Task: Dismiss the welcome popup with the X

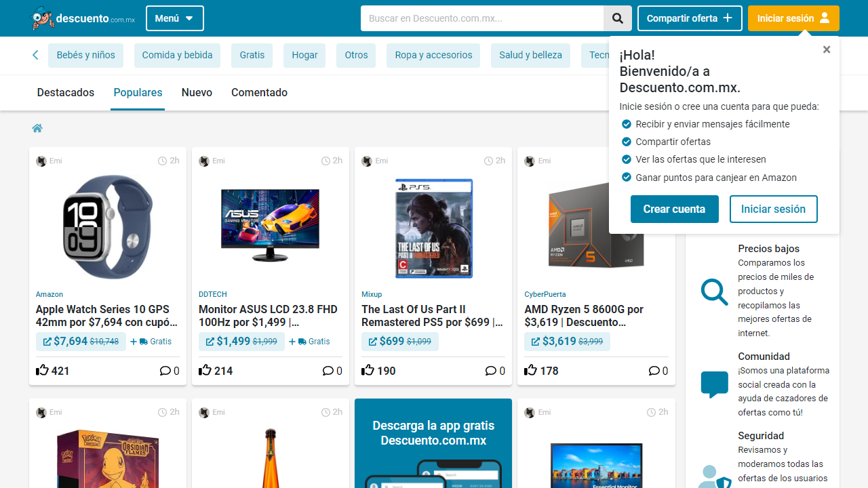Action: pyautogui.click(x=827, y=49)
